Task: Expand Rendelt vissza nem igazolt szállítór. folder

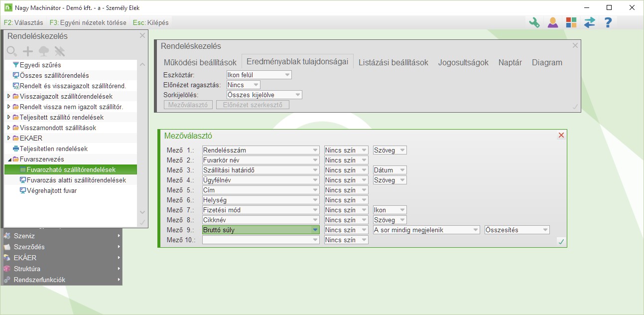Action: [8, 107]
